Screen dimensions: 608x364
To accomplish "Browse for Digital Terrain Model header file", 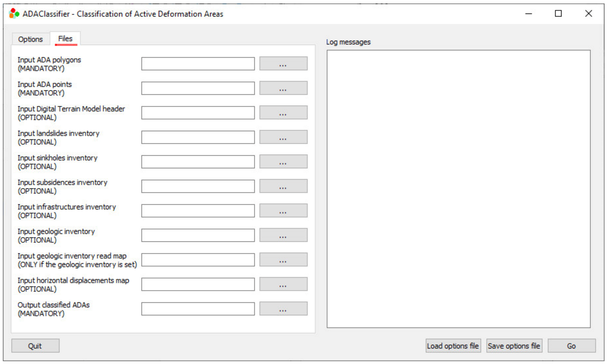I will click(x=283, y=113).
